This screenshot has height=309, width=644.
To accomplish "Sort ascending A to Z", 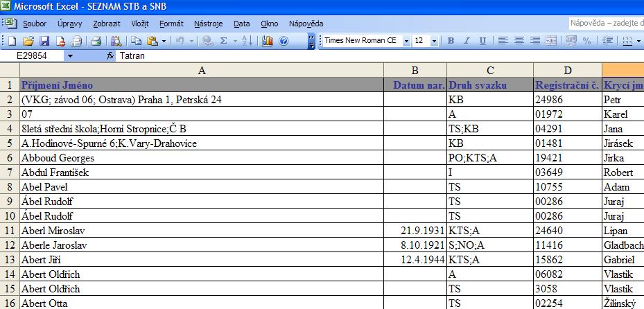I will pyautogui.click(x=247, y=41).
